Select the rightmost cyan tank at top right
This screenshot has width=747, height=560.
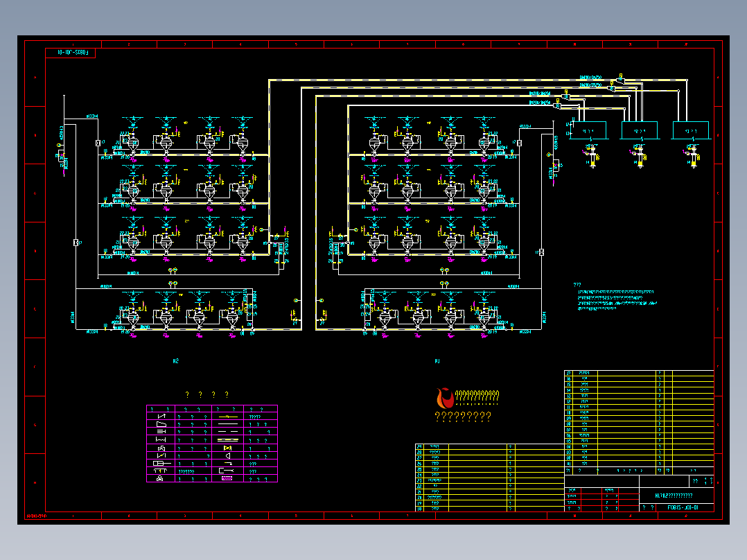[x=691, y=130]
